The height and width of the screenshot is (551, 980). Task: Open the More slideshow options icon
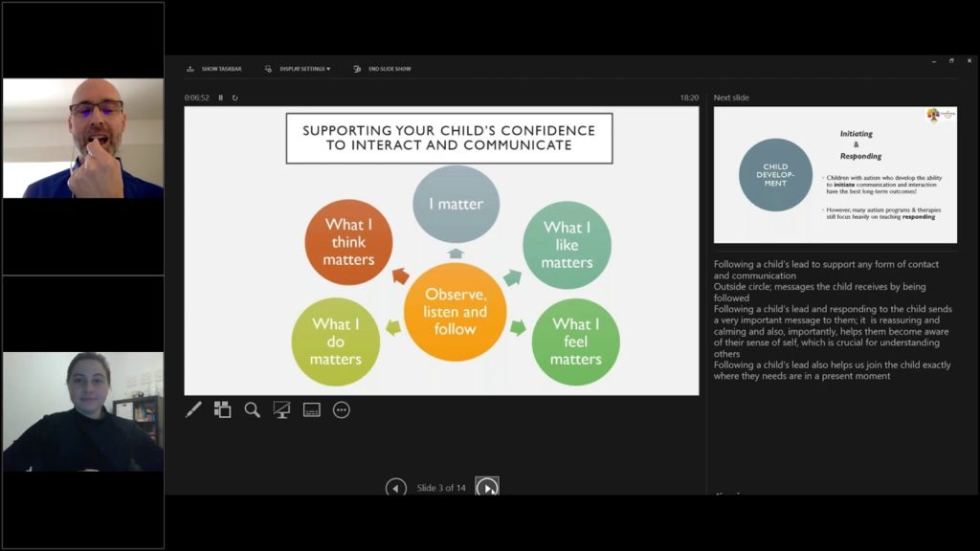pos(342,409)
